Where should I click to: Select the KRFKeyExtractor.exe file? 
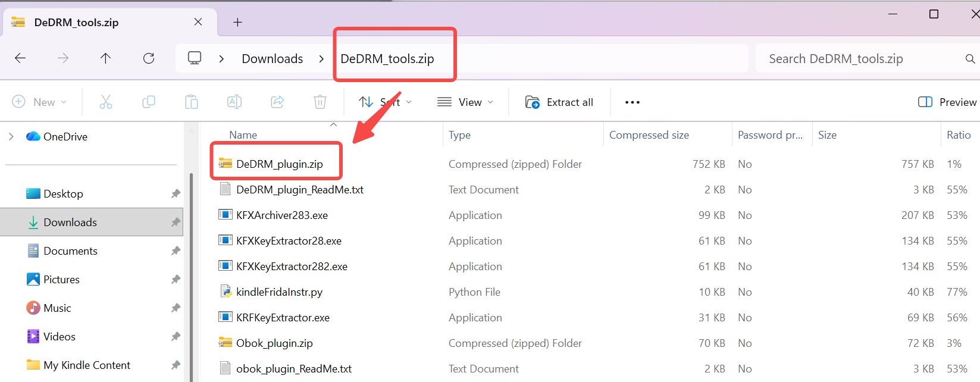tap(283, 318)
